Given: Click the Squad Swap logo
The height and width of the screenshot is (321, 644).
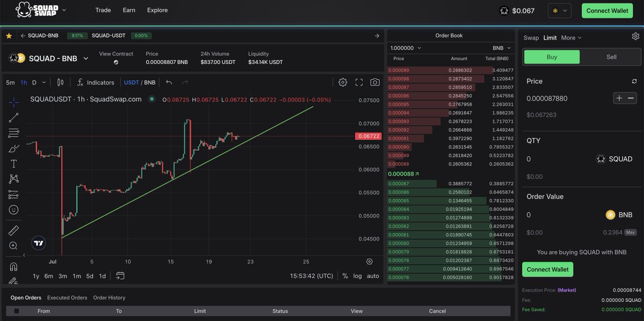Looking at the screenshot, I should [36, 10].
